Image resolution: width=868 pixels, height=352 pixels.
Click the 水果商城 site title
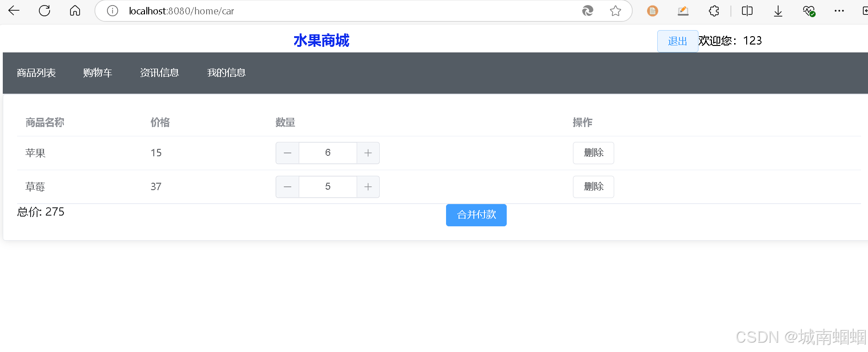pyautogui.click(x=321, y=41)
